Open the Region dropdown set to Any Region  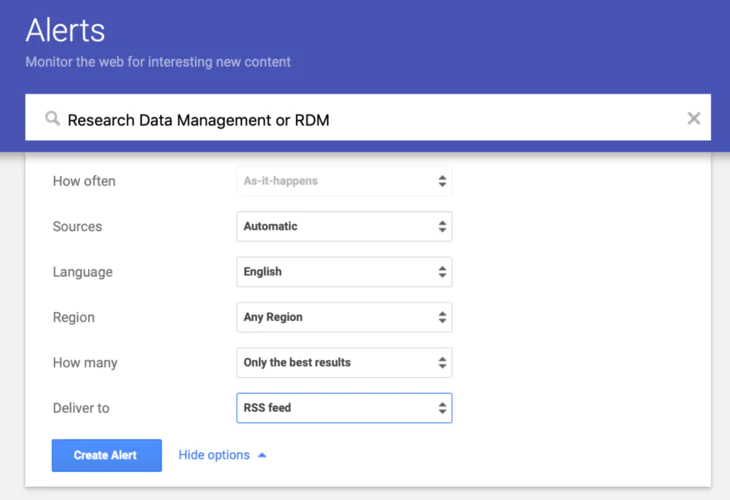[344, 317]
